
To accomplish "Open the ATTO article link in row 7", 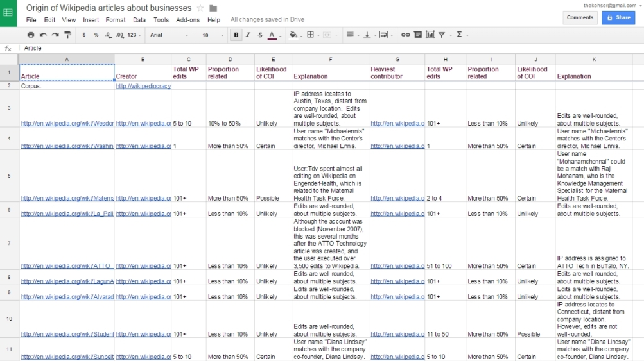I will [67, 266].
